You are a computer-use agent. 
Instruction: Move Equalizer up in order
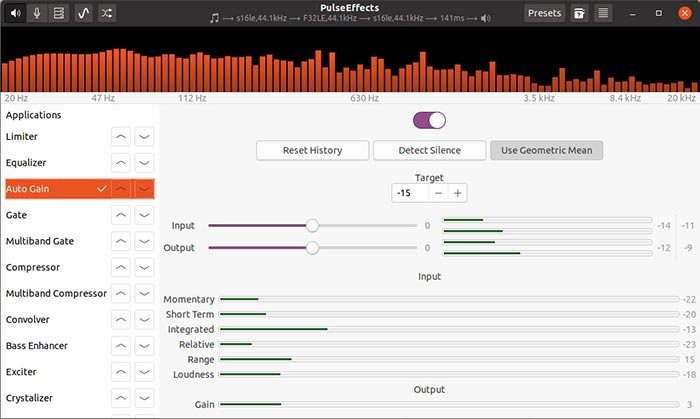pos(121,162)
